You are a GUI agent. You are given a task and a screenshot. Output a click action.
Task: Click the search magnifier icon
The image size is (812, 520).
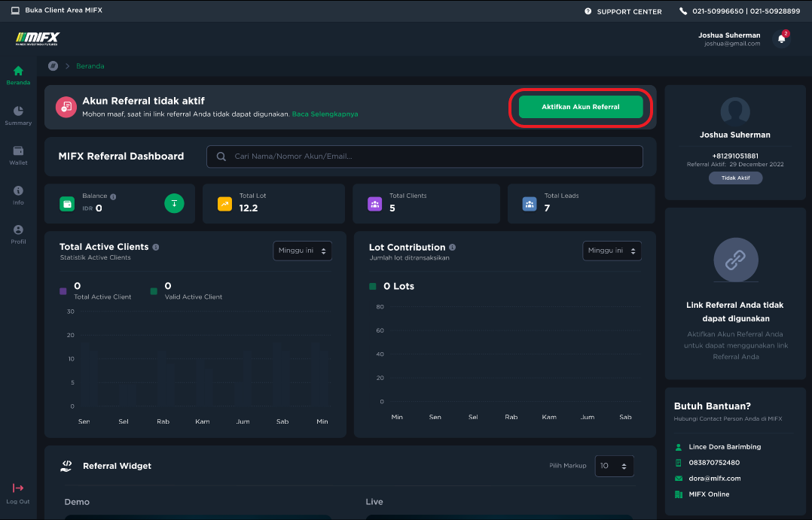click(x=221, y=157)
